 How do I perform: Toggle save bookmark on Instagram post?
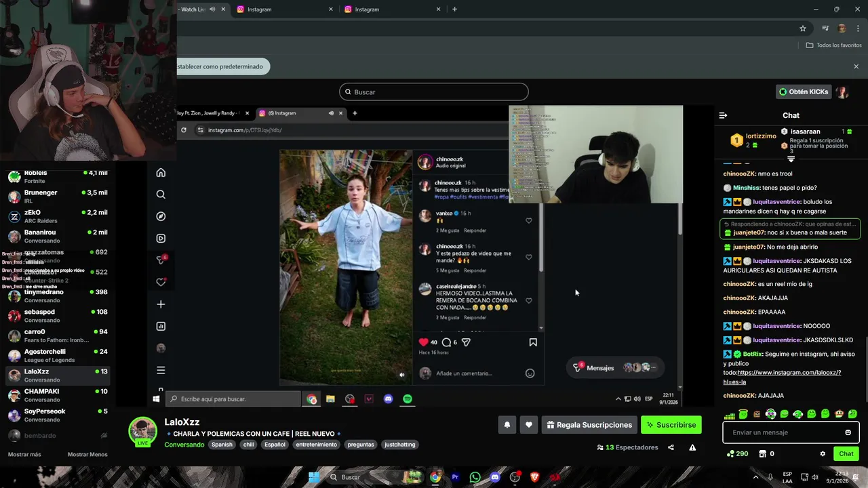pos(533,342)
